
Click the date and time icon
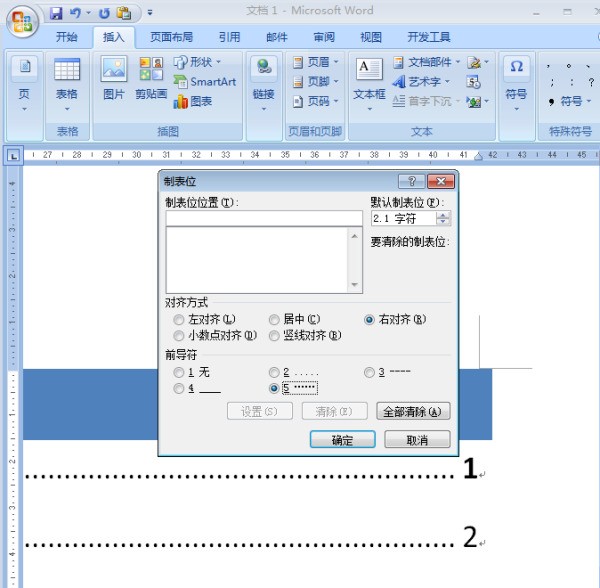tap(473, 82)
